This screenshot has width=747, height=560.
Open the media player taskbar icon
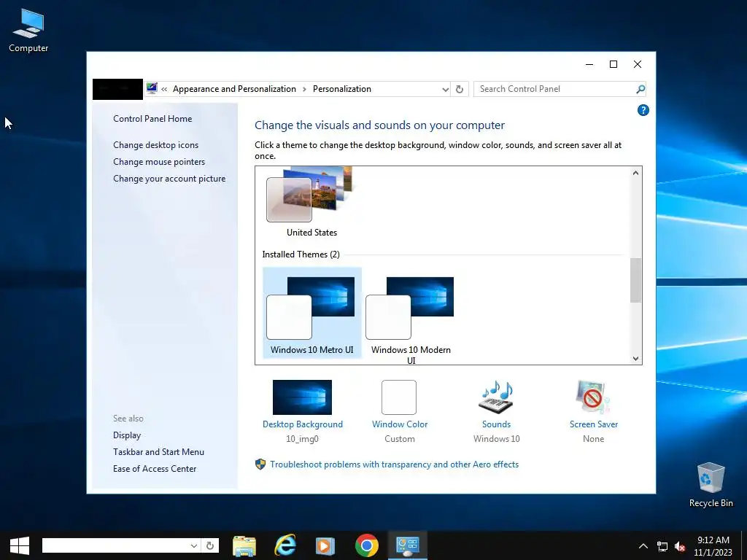click(325, 545)
